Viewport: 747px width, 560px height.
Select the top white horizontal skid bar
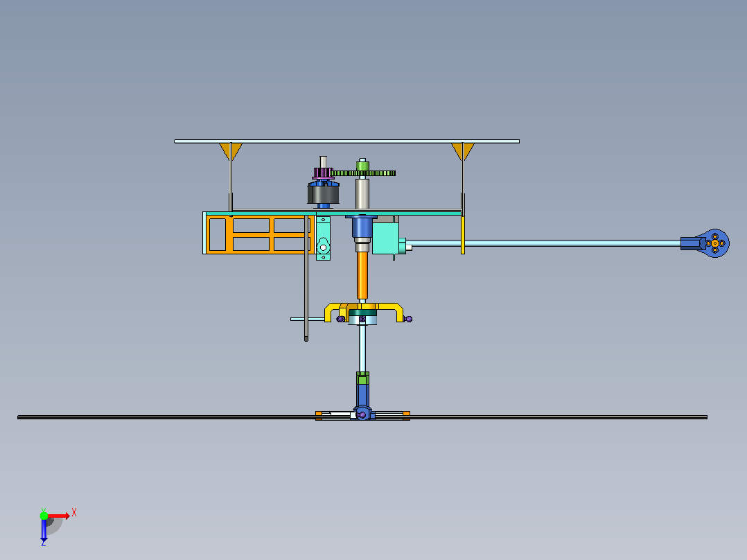click(346, 141)
